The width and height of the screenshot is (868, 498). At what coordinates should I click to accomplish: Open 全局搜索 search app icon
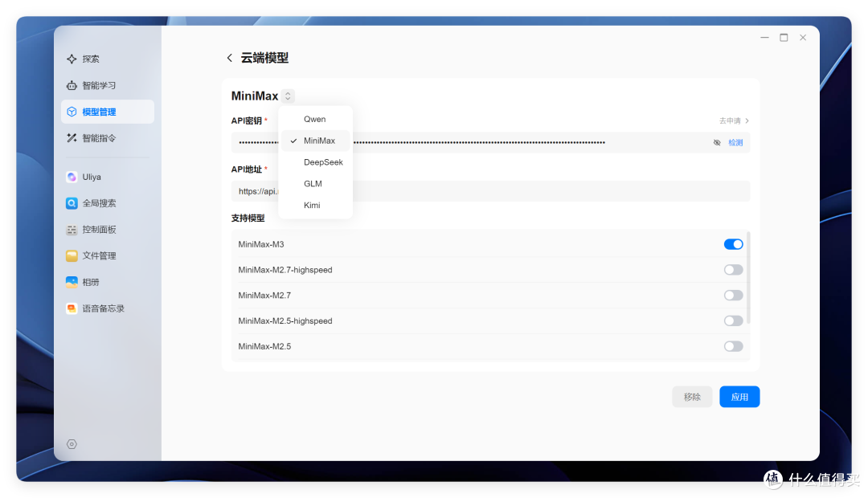(72, 203)
